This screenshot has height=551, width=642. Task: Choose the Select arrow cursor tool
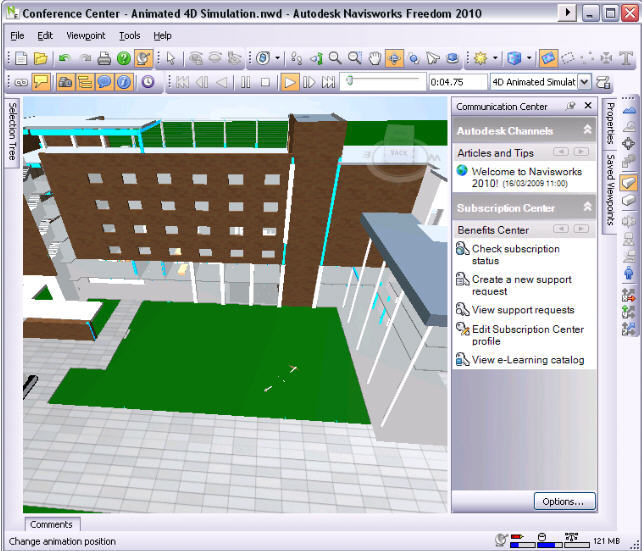pos(171,59)
